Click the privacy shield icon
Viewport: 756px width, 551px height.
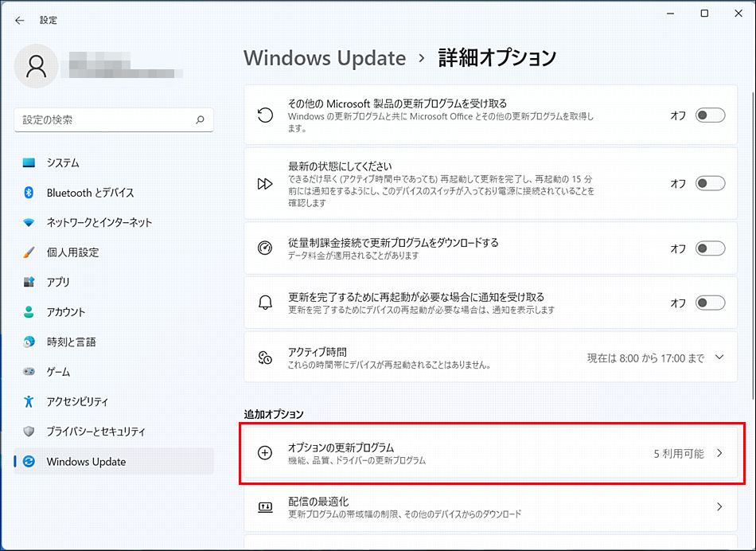pos(29,432)
